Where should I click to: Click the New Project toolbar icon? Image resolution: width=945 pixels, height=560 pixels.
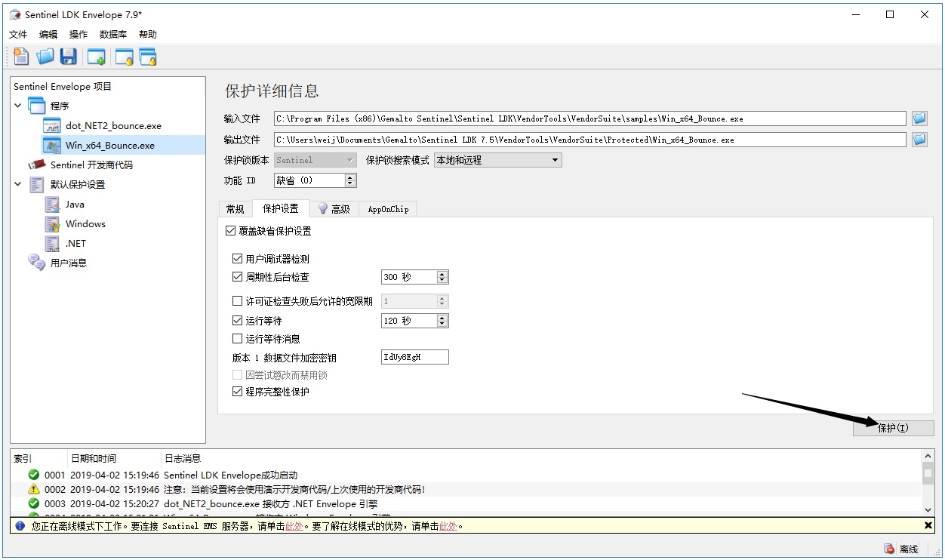pyautogui.click(x=21, y=57)
